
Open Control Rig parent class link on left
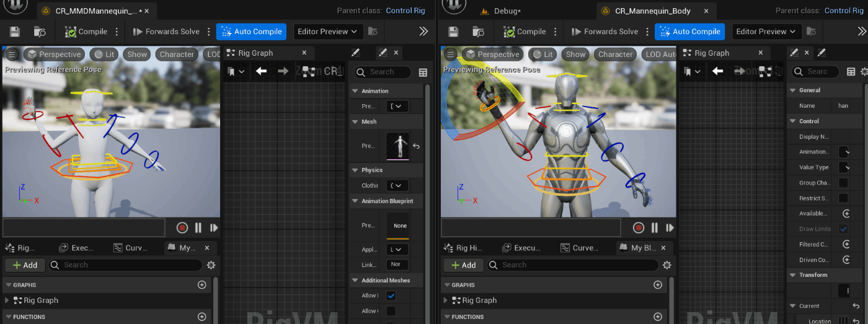point(407,11)
